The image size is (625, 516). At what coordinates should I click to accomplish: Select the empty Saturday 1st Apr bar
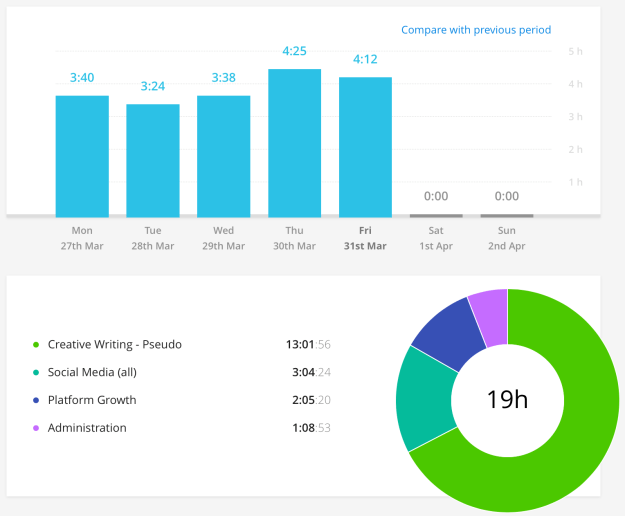[436, 215]
